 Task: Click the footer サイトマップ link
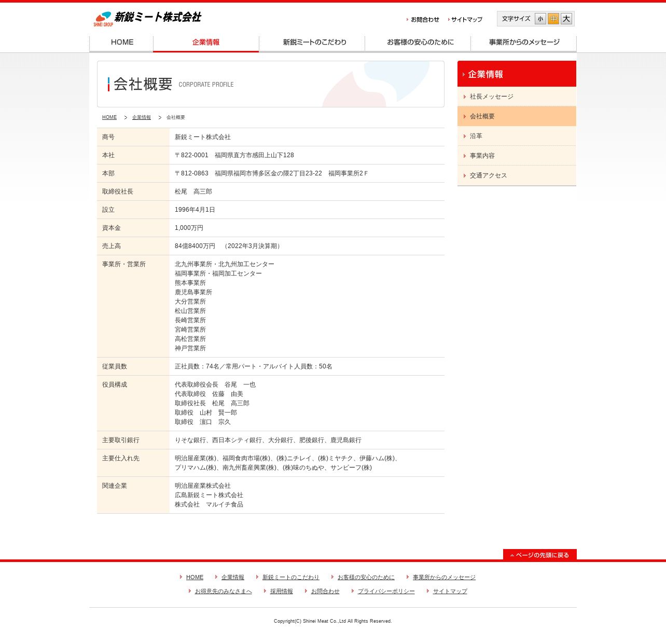click(450, 592)
